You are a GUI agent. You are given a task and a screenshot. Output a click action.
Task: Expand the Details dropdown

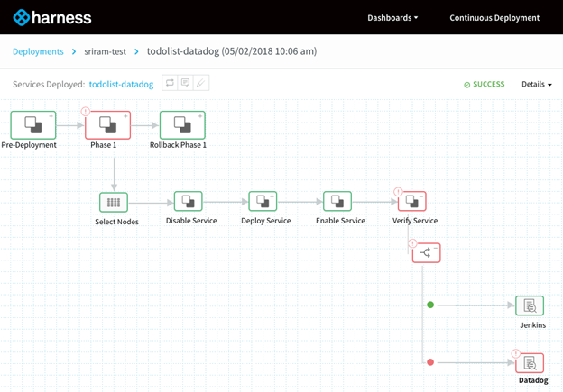[x=537, y=85]
